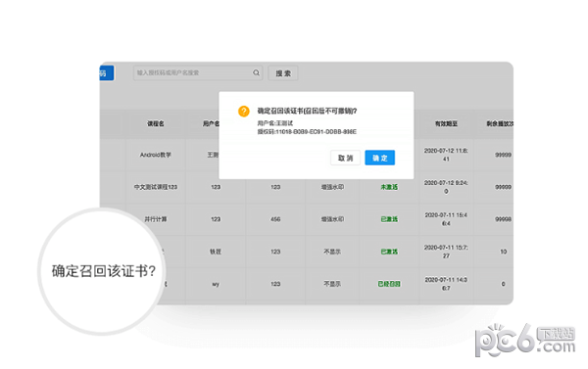Click the 已经召回 status in wy row
The width and height of the screenshot is (588, 369).
point(389,284)
